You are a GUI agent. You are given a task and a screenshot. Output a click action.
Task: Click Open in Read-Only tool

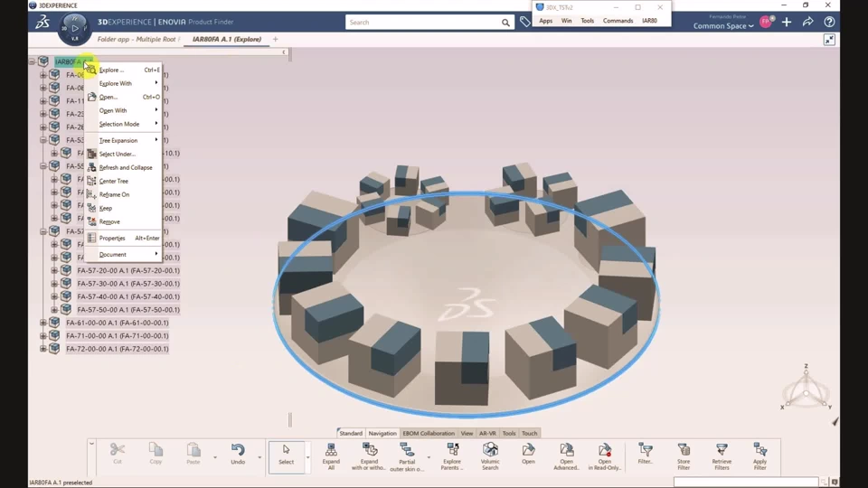(605, 456)
